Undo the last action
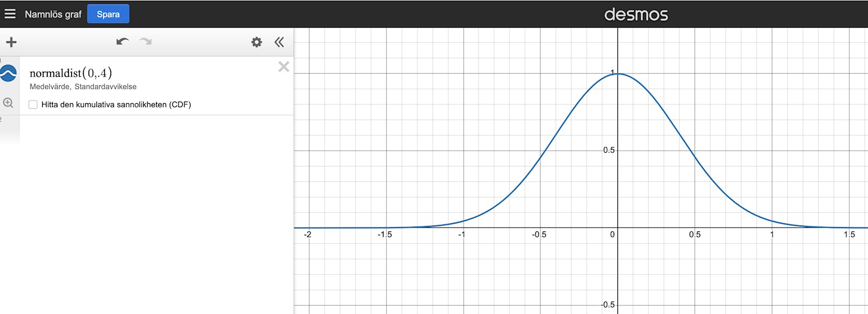 pos(123,42)
